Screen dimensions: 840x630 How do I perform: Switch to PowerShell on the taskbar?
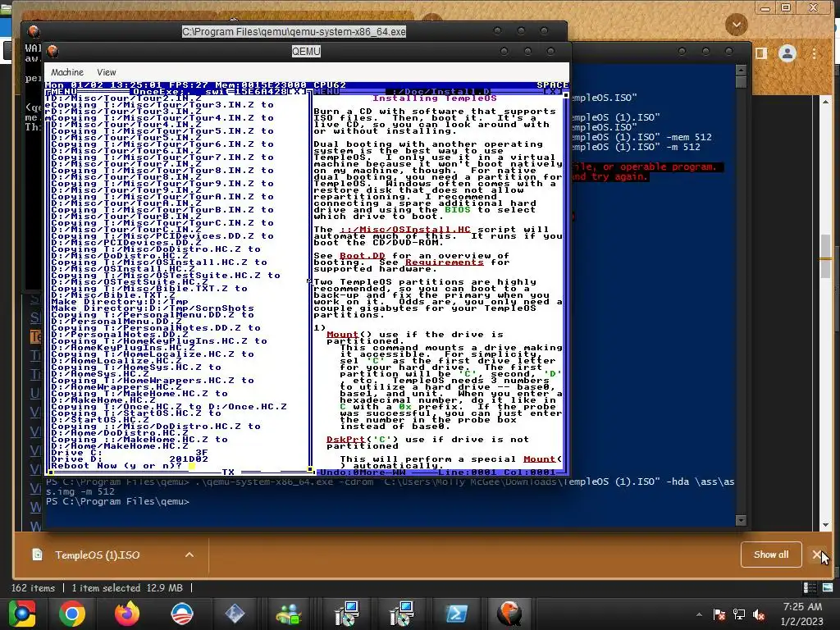click(456, 614)
